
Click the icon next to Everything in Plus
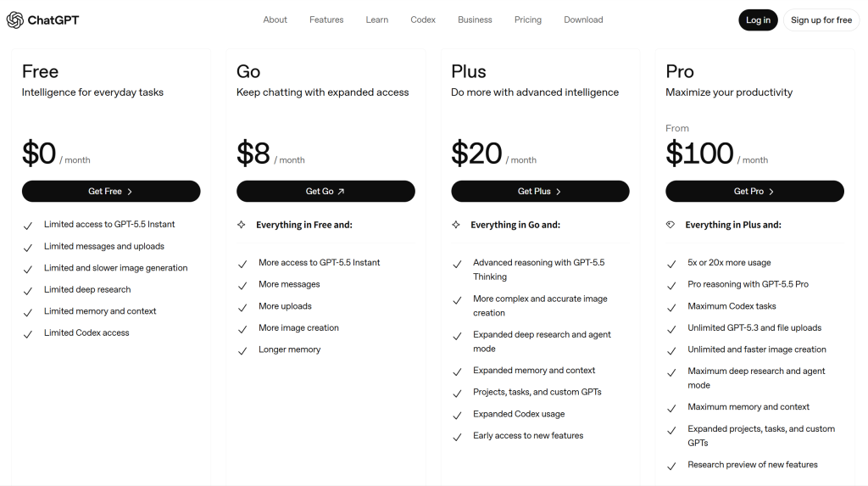pyautogui.click(x=670, y=225)
